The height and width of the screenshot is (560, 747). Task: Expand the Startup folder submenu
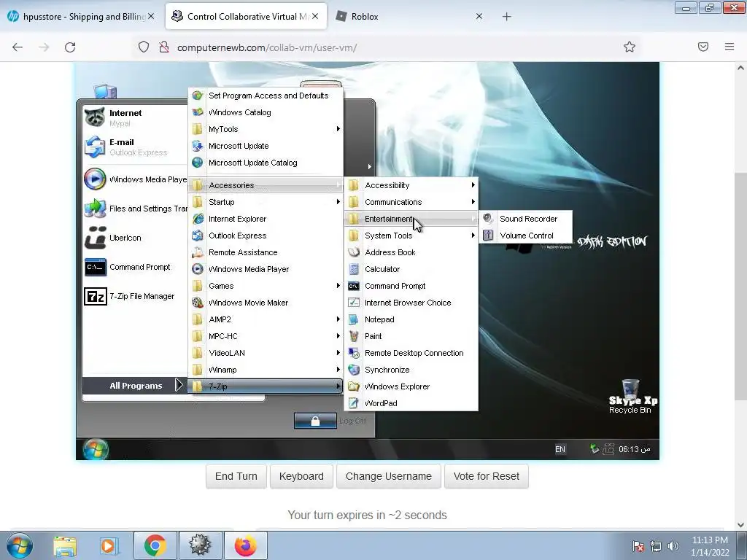266,202
